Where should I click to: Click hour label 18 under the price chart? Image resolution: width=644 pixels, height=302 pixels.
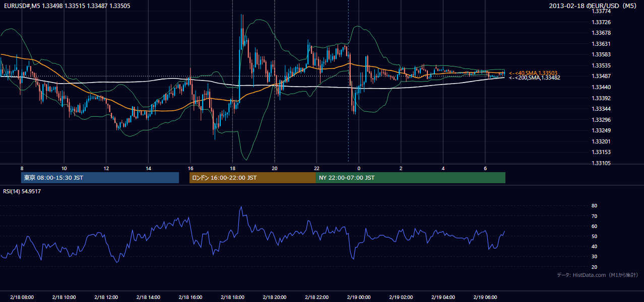(x=232, y=168)
